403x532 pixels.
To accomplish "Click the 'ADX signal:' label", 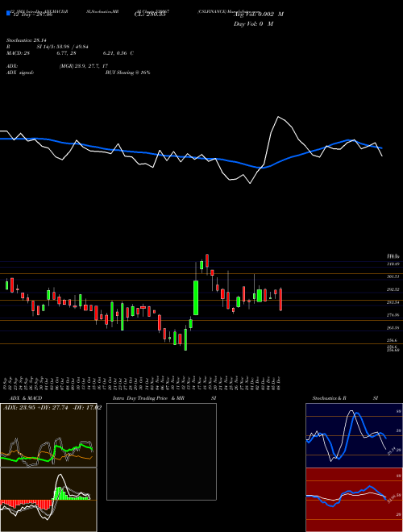I will [x=20, y=73].
